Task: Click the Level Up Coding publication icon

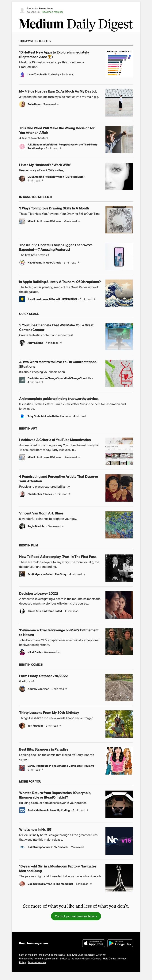Action: (x=22, y=810)
